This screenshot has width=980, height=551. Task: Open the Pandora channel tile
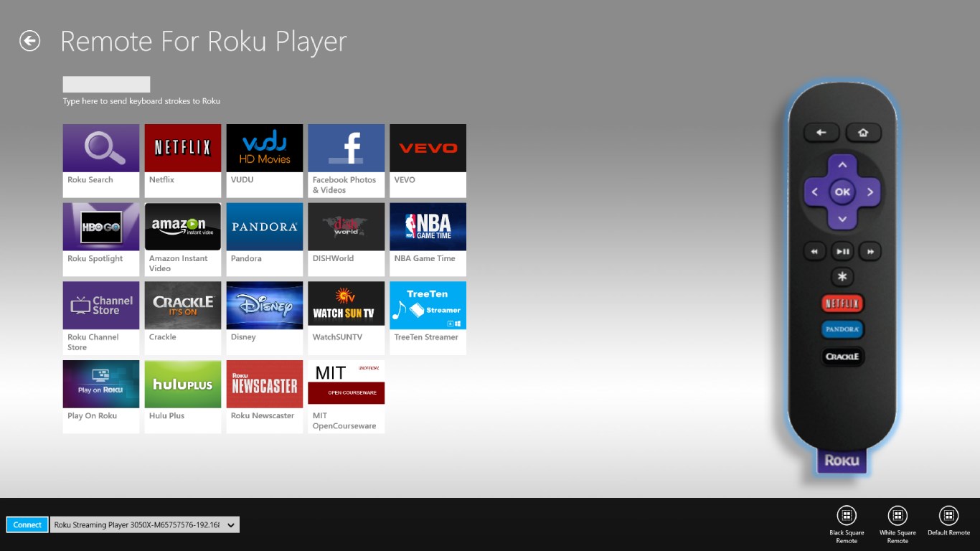(x=265, y=240)
